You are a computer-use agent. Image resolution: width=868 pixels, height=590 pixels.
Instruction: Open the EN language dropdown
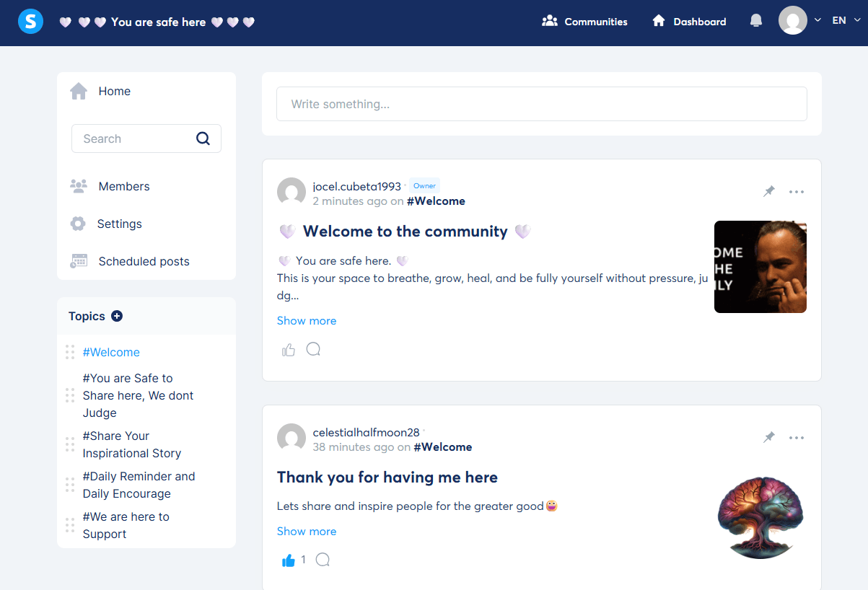(x=843, y=20)
